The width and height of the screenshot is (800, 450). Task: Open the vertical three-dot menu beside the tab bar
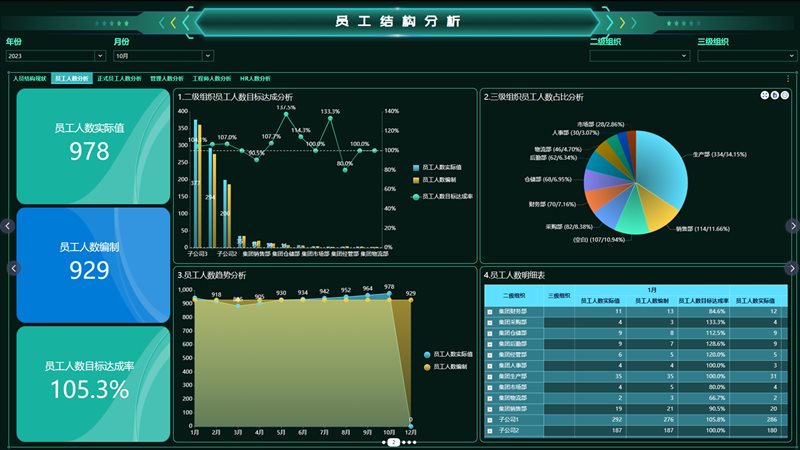tap(788, 79)
